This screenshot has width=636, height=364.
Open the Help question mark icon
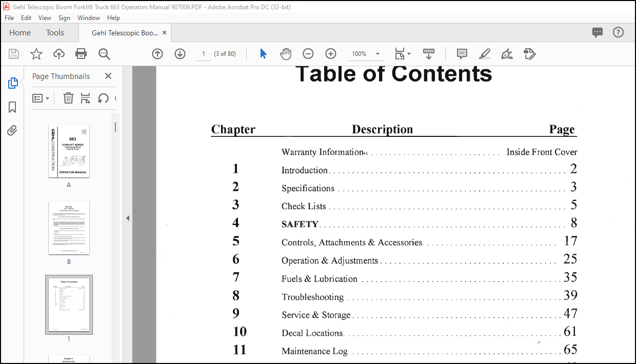click(618, 32)
